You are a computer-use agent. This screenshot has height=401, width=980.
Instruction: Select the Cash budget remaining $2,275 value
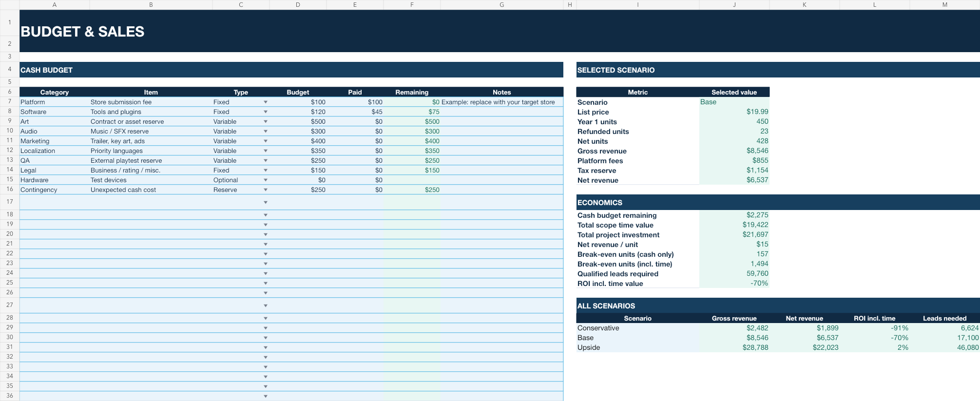point(734,215)
